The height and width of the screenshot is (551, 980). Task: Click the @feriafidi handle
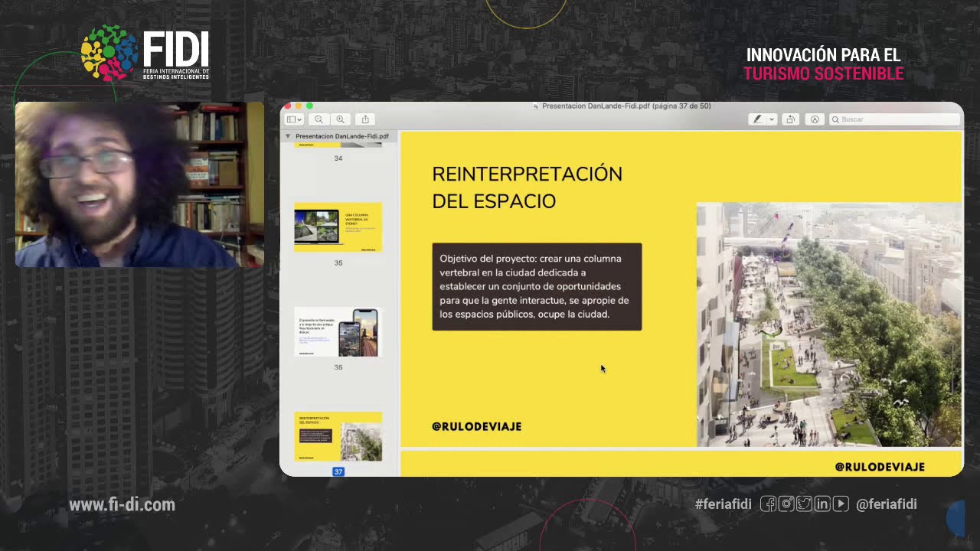click(887, 504)
